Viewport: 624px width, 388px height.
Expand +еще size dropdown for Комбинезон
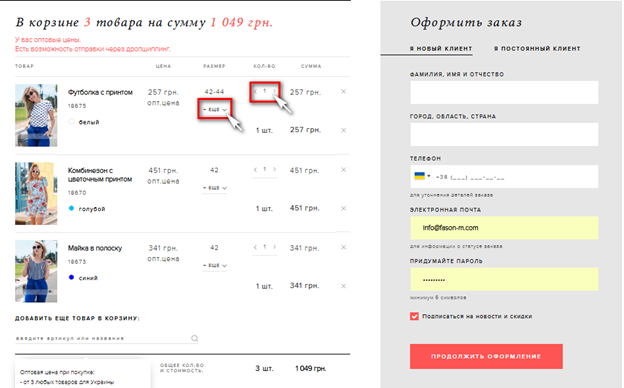[x=215, y=188]
